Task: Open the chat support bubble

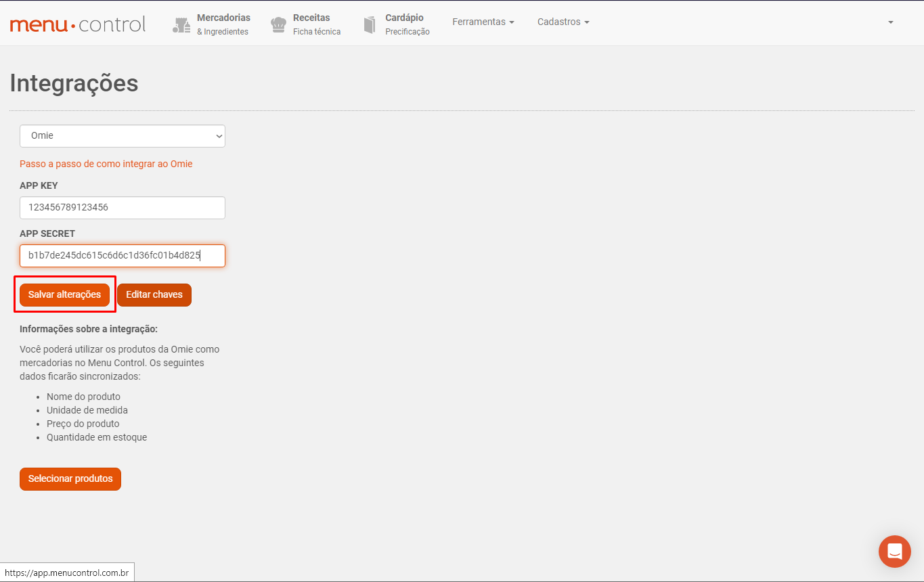Action: click(x=895, y=552)
